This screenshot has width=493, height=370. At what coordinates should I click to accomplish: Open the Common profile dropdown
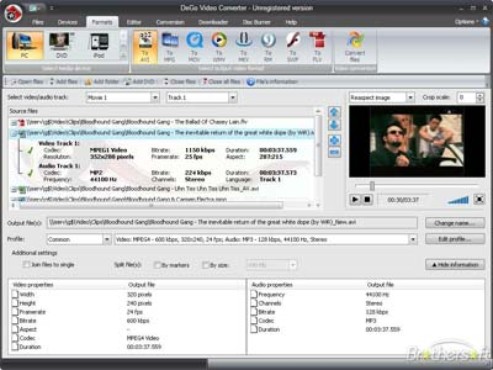pyautogui.click(x=107, y=239)
